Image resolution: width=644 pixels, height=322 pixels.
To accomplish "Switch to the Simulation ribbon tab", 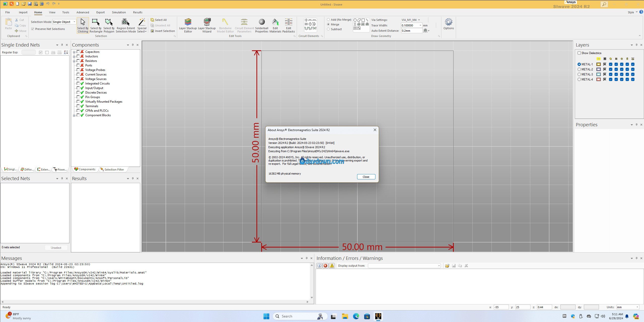I will pyautogui.click(x=119, y=12).
